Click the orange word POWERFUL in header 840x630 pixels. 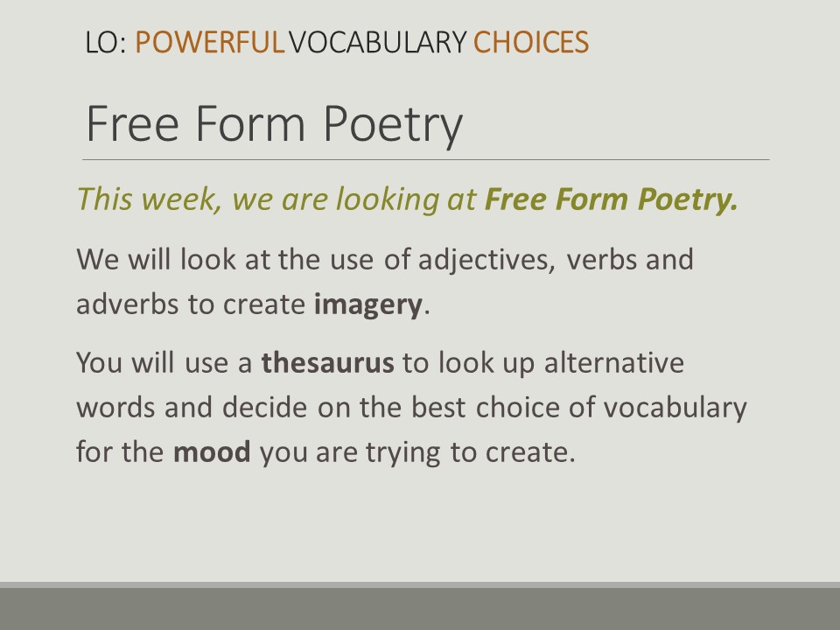[209, 42]
